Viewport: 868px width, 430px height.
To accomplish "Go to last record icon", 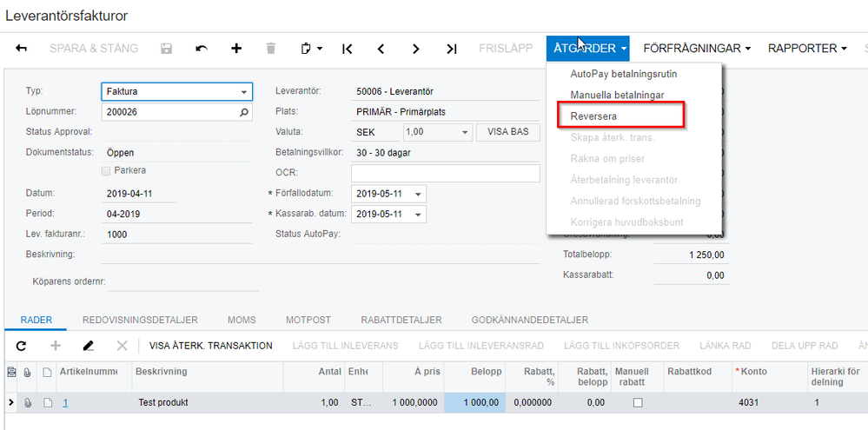I will tap(452, 49).
